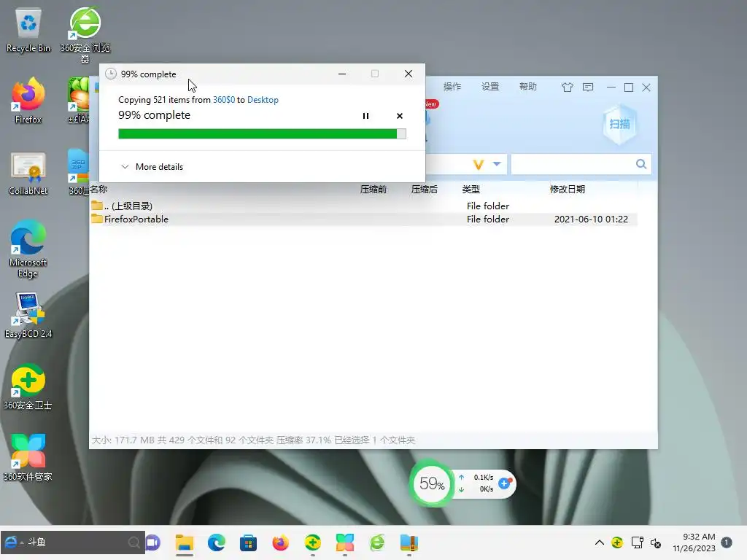Image resolution: width=747 pixels, height=560 pixels.
Task: Focus the search field in 360 Zip
Action: pyautogui.click(x=572, y=164)
